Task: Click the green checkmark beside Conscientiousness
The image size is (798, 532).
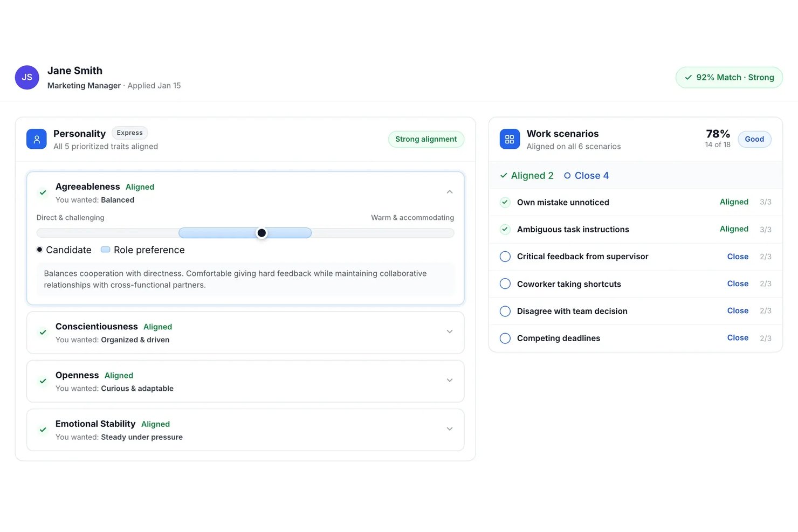Action: (43, 333)
